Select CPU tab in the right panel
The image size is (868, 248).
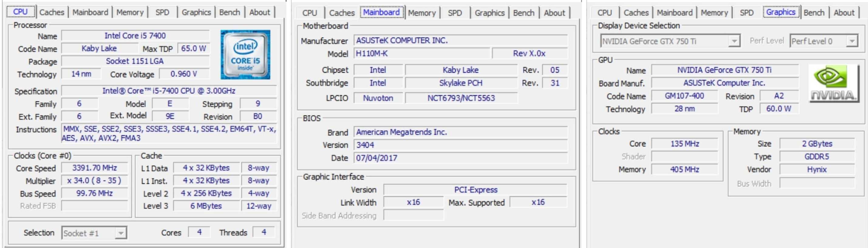[604, 12]
